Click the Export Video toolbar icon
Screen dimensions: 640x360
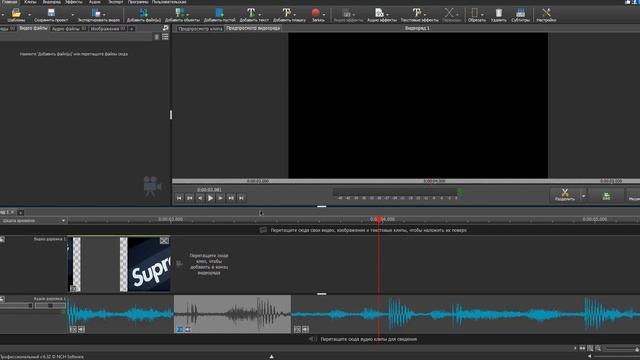[96, 13]
